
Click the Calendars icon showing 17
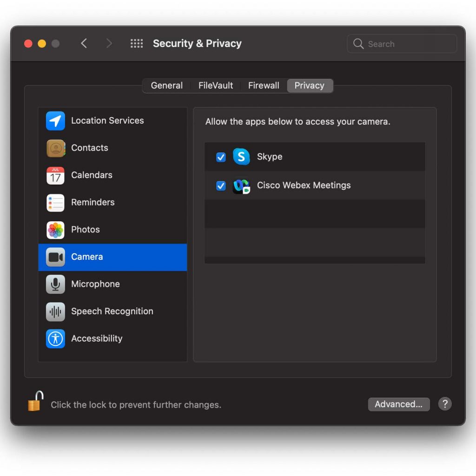click(55, 175)
